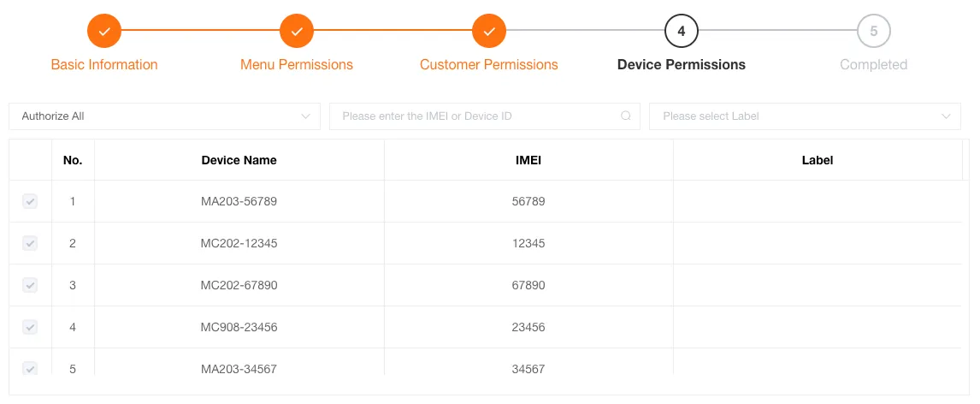The image size is (980, 404).
Task: Go to Basic Information step label
Action: (104, 65)
